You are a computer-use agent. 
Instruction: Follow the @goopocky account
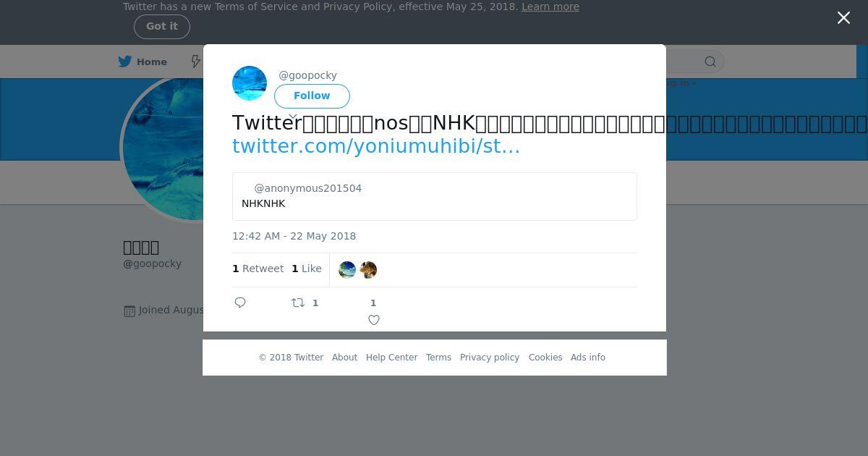click(x=312, y=96)
